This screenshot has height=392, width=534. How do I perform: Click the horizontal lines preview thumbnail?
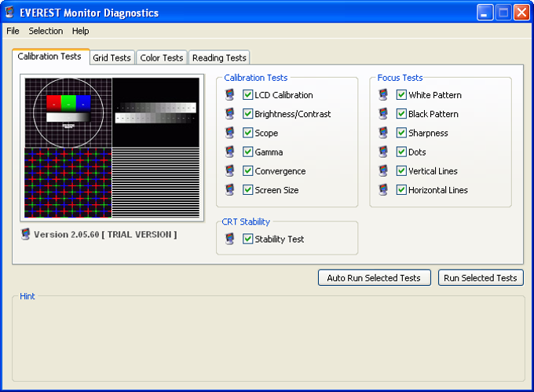pos(155,182)
